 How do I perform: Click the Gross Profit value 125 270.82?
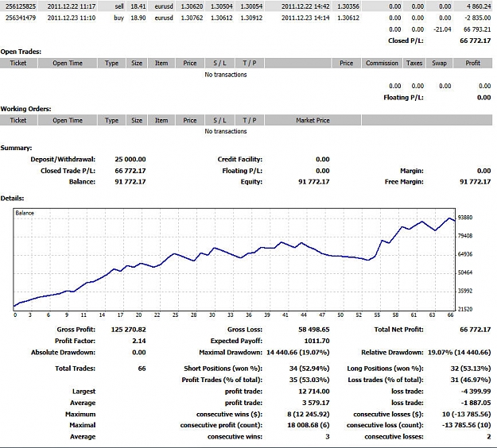[128, 330]
